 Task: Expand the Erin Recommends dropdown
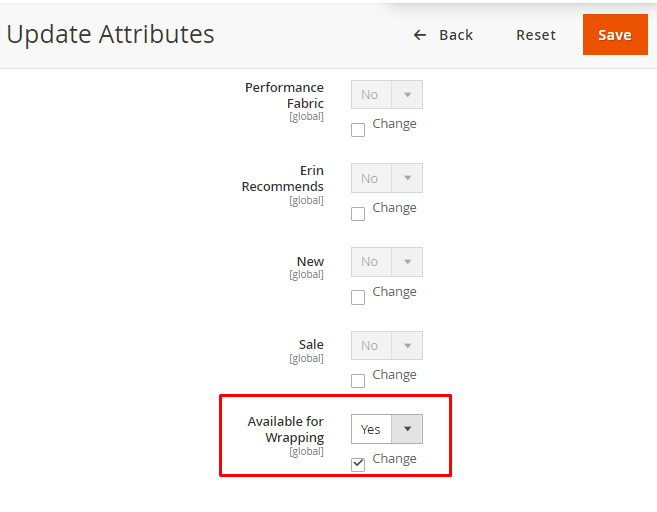[x=386, y=178]
